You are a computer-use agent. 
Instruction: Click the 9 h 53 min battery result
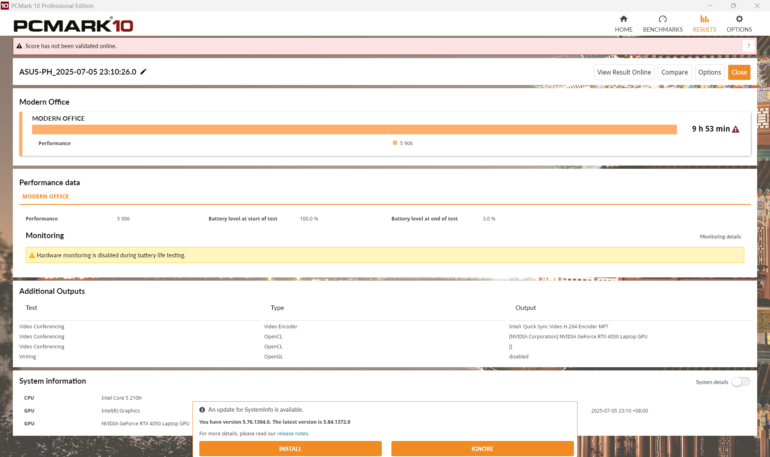[711, 129]
